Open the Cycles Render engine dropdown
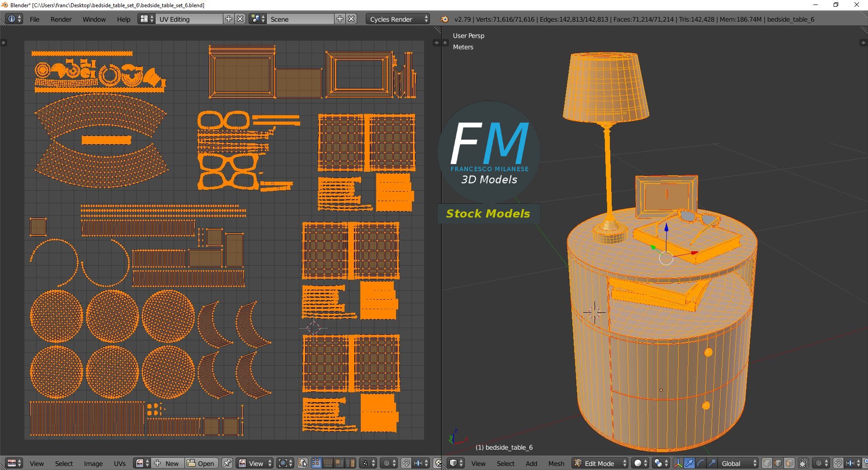Image resolution: width=868 pixels, height=470 pixels. point(397,19)
